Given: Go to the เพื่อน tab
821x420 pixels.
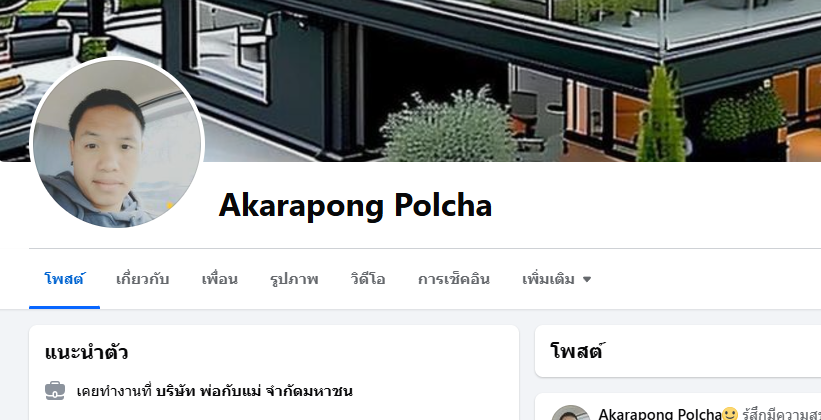Looking at the screenshot, I should [219, 279].
